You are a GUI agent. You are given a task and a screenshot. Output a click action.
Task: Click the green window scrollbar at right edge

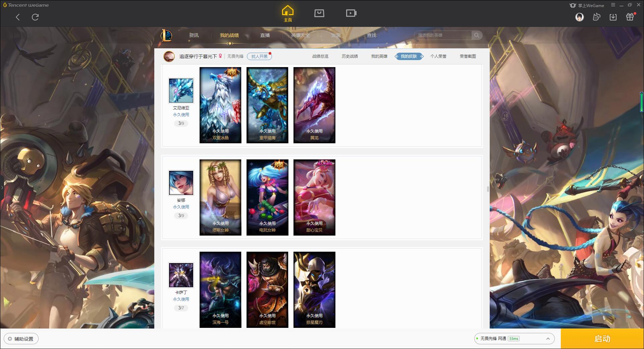[641, 102]
